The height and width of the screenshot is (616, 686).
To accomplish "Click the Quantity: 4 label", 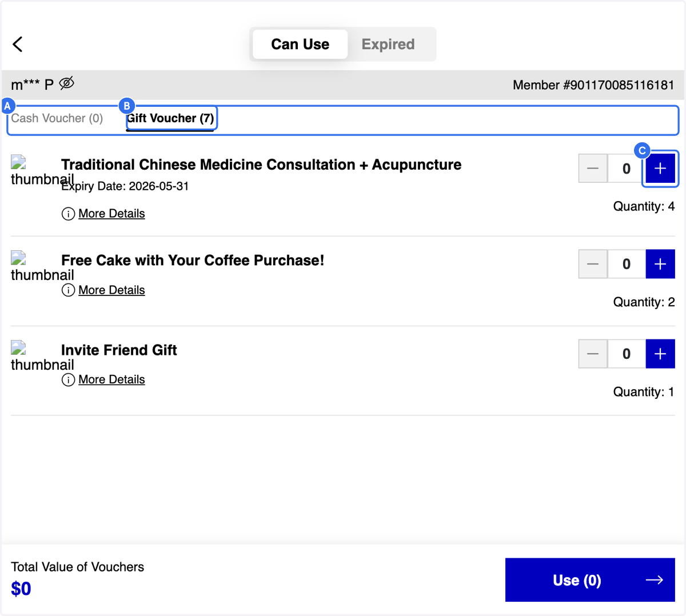I will (644, 206).
